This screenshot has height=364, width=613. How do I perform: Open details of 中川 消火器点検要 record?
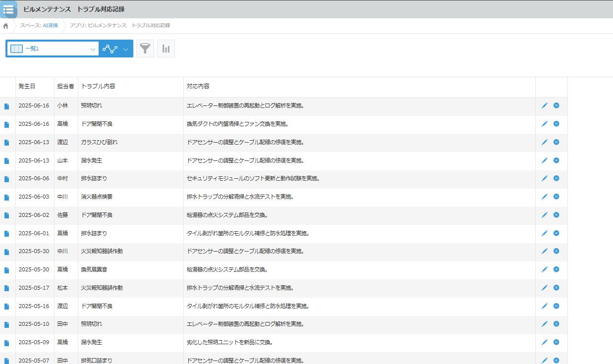(x=7, y=197)
